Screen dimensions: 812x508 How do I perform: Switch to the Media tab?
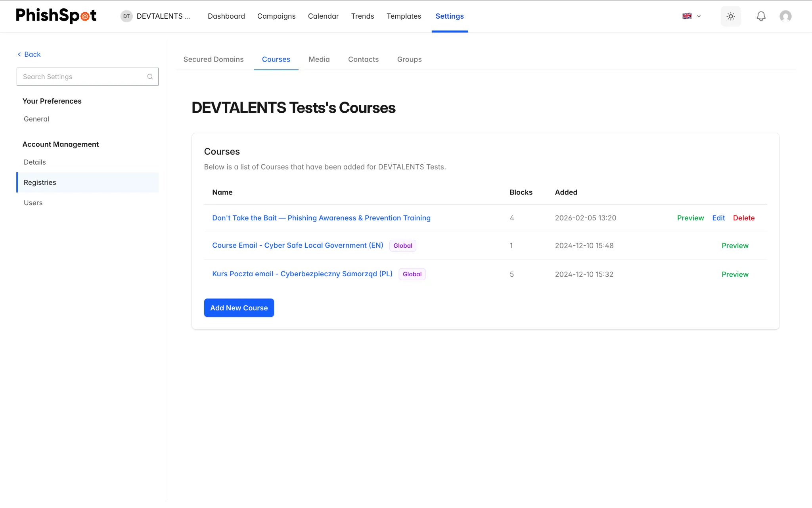point(319,59)
